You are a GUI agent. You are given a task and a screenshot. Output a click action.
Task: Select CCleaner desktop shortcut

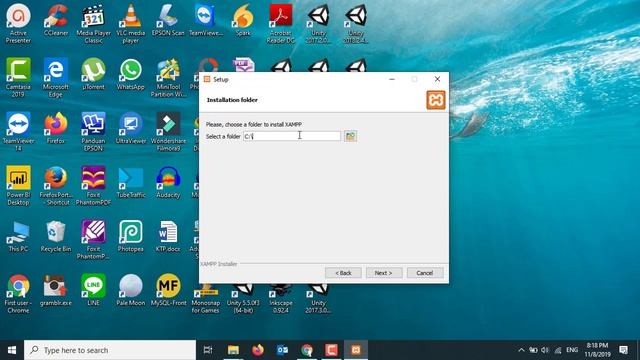click(56, 20)
